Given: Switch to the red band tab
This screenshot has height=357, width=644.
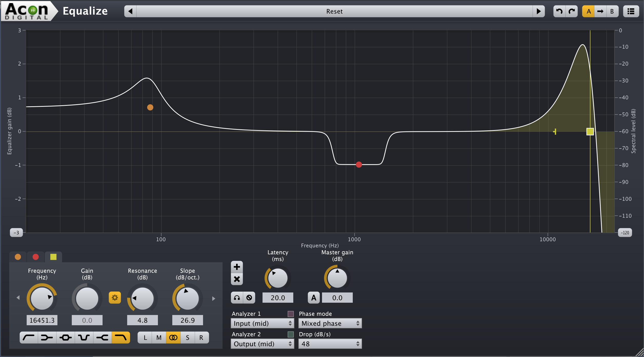Looking at the screenshot, I should [36, 257].
